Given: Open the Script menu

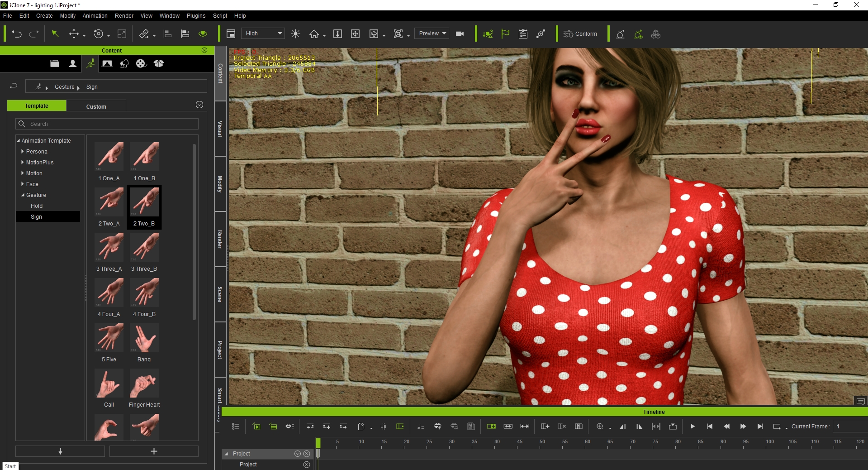Looking at the screenshot, I should click(x=220, y=16).
